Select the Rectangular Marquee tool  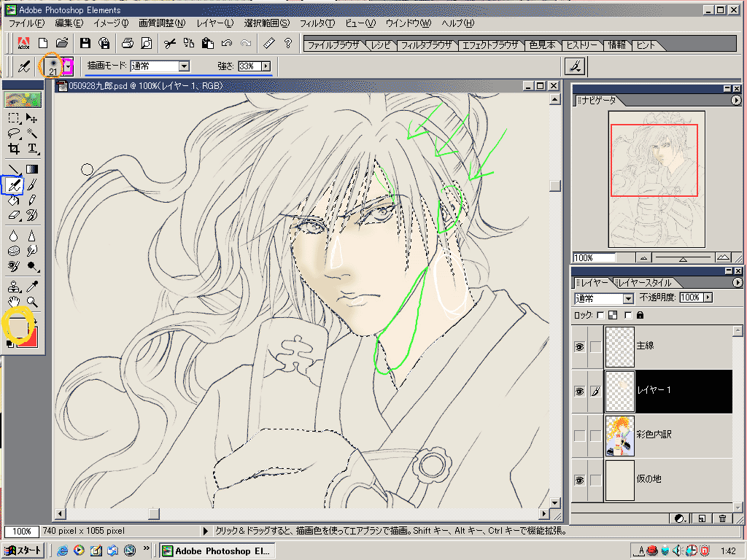coord(14,117)
